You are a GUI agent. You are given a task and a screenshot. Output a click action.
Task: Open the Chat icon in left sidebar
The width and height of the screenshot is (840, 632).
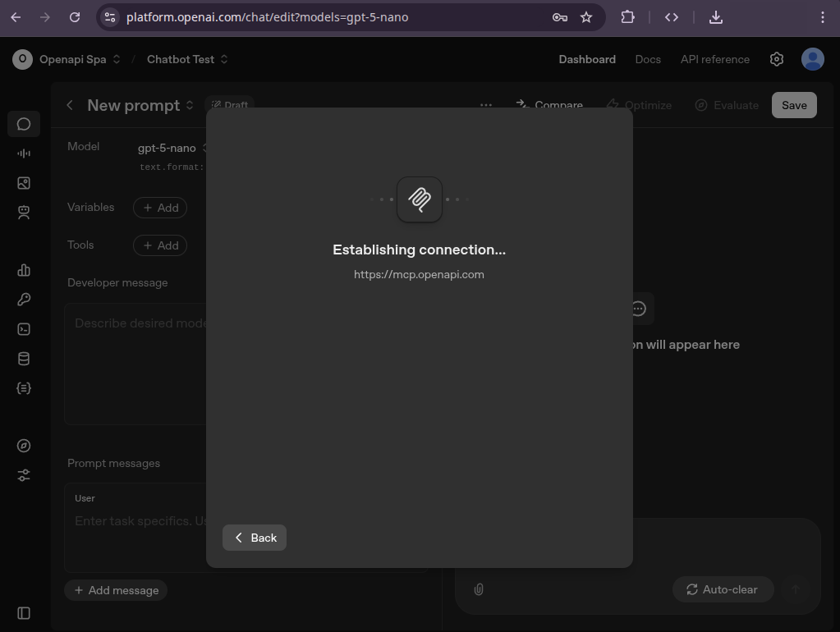coord(24,124)
